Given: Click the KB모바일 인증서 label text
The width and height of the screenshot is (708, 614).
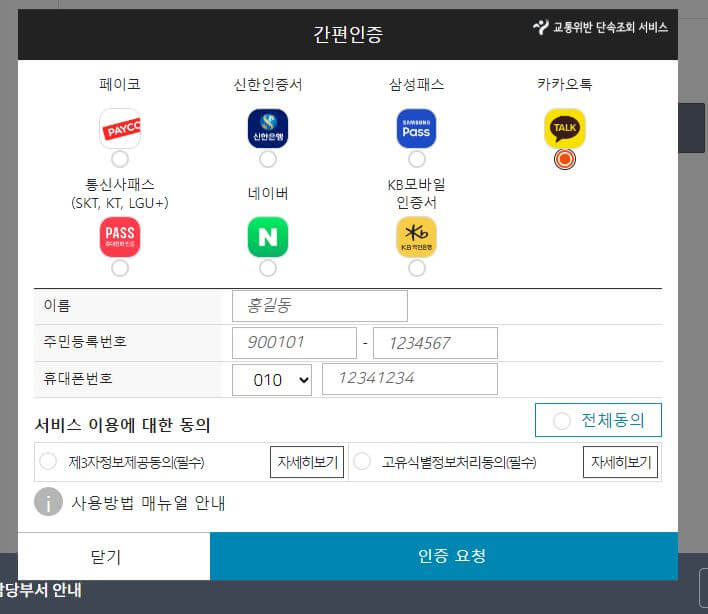Looking at the screenshot, I should [416, 193].
